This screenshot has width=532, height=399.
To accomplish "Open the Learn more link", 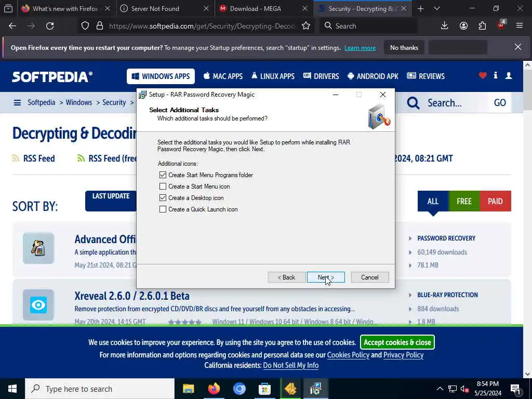I will click(360, 48).
